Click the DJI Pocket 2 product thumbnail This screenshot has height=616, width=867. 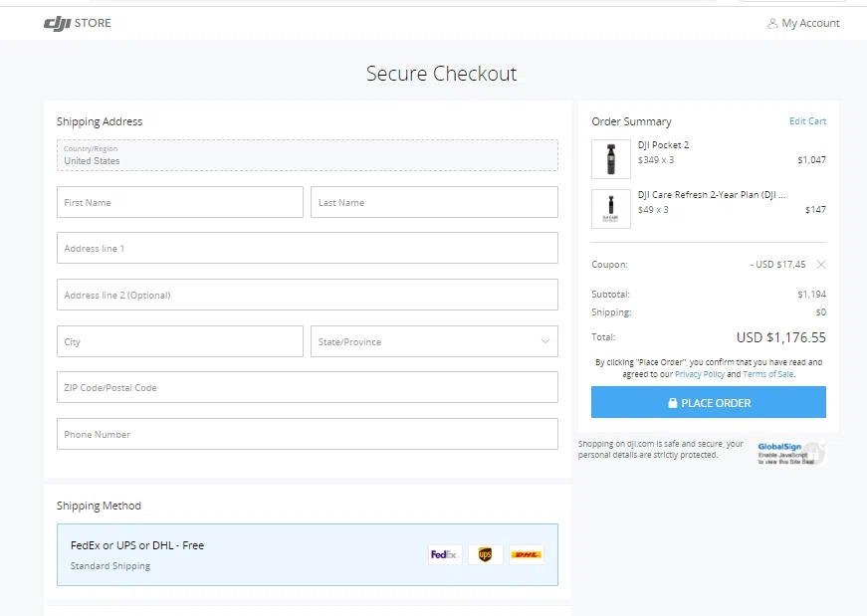coord(610,159)
